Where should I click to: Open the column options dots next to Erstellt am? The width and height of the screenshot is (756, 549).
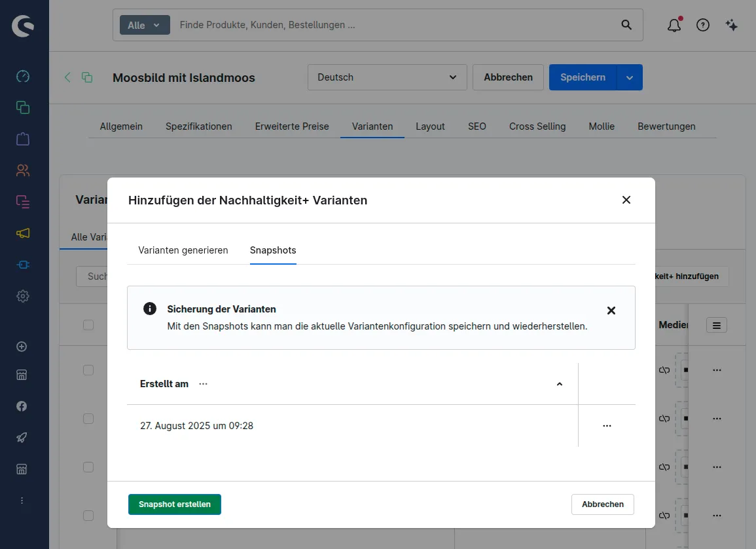coord(203,384)
